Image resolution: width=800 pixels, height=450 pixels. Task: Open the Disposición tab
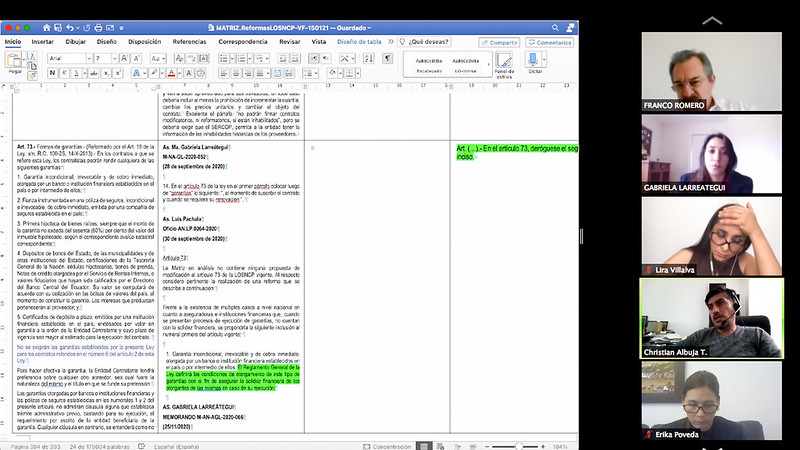pyautogui.click(x=144, y=42)
